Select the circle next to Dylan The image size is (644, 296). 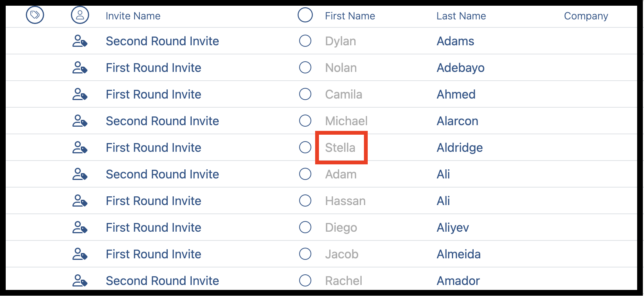[305, 41]
